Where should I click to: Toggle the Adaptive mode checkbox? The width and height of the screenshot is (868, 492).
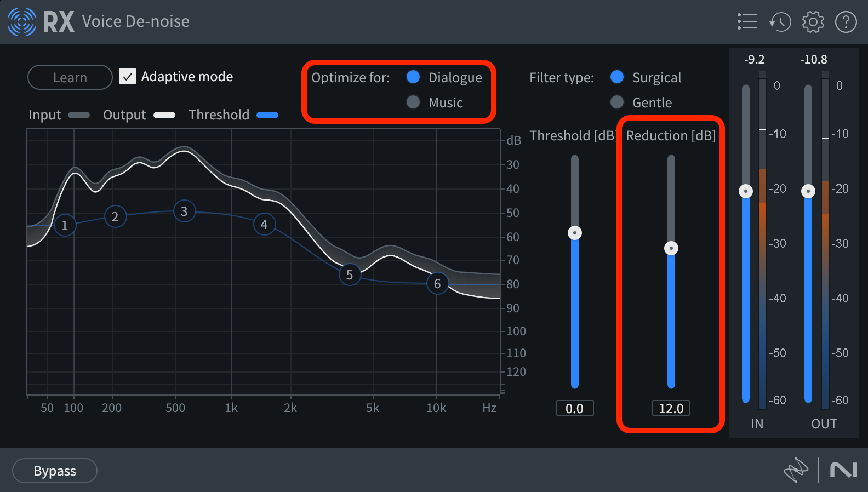tap(128, 77)
